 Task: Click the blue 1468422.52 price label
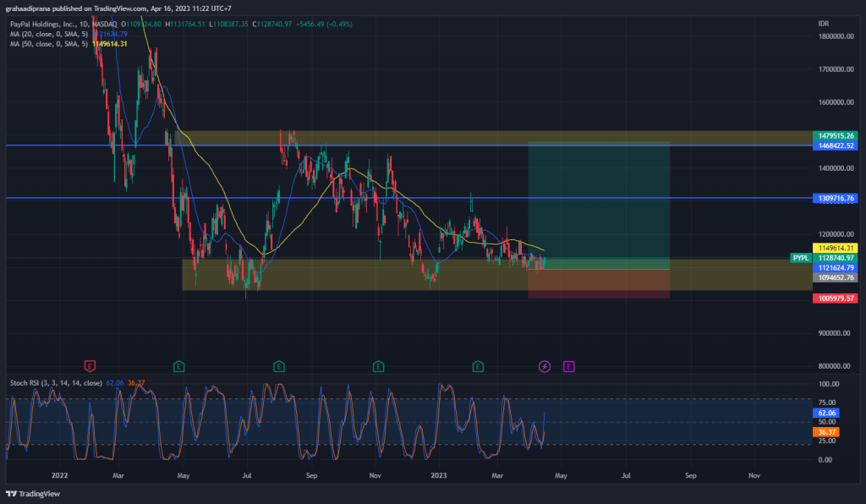(x=835, y=145)
